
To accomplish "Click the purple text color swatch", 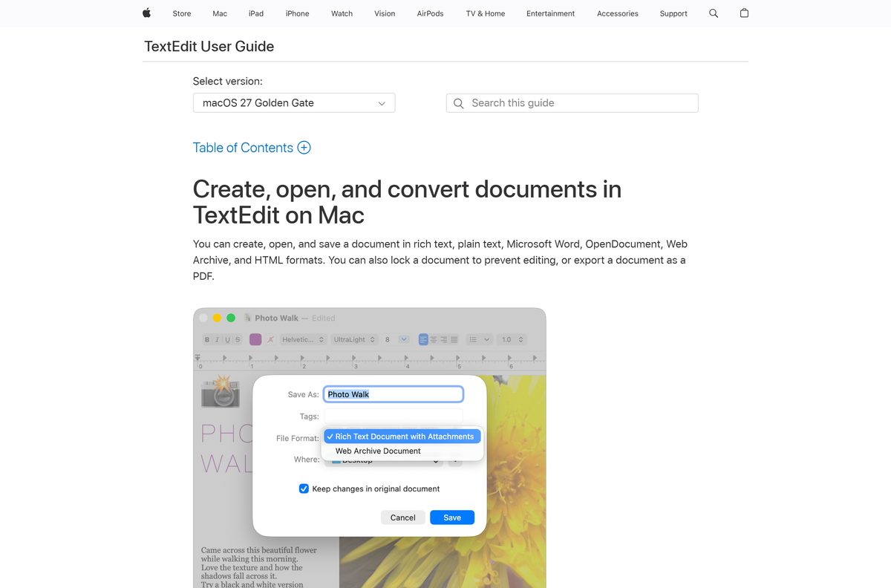I will click(x=255, y=339).
